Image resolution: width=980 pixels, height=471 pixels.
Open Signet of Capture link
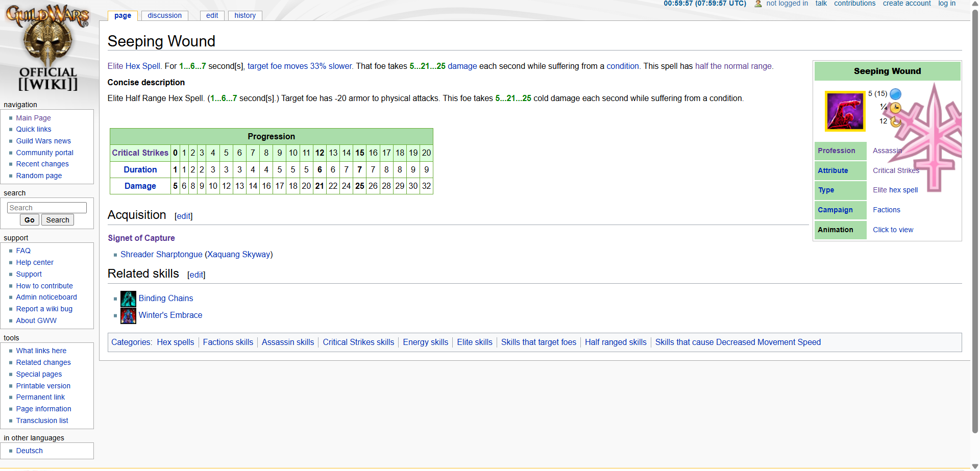point(141,238)
